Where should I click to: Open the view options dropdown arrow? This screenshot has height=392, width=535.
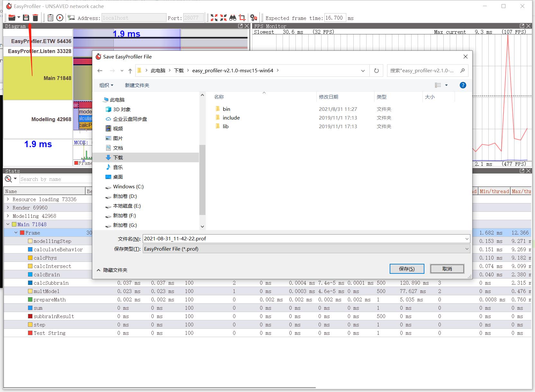tap(446, 85)
